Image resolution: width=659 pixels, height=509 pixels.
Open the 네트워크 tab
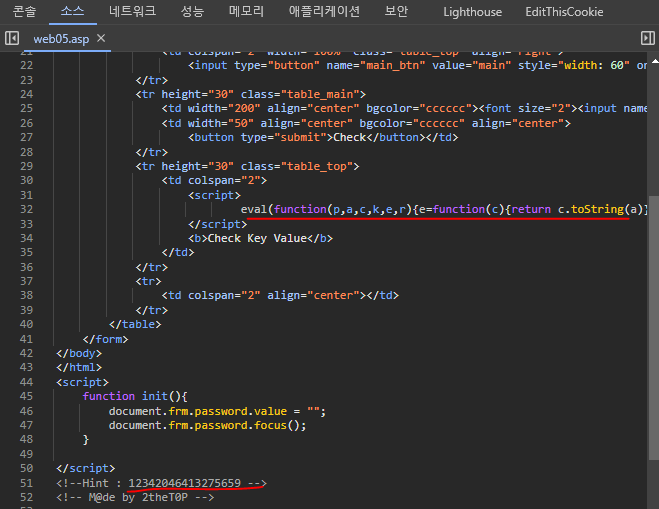[x=132, y=11]
